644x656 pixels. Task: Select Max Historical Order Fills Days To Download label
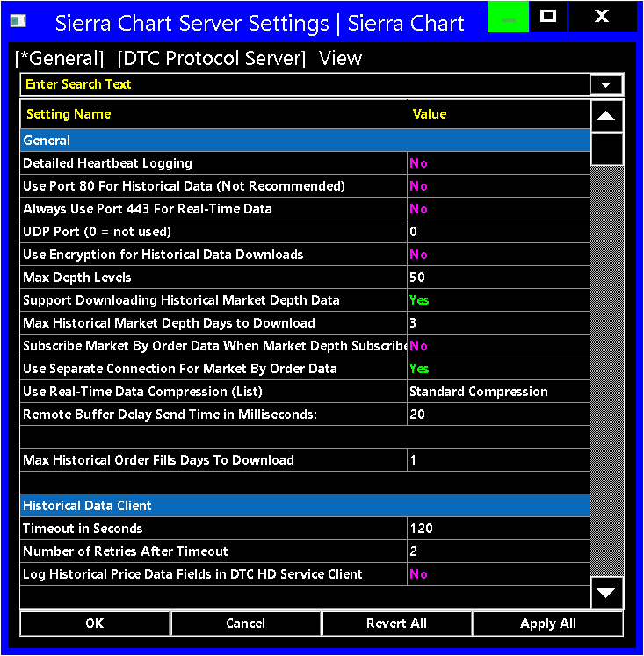(159, 460)
